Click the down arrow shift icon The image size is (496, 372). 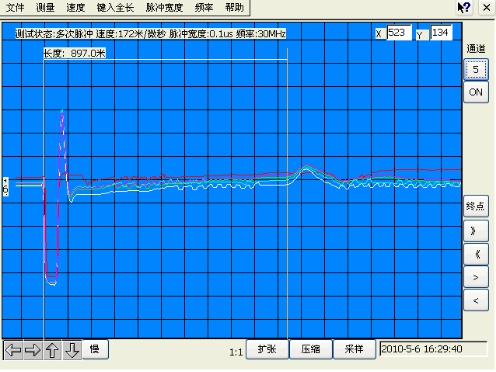[72, 350]
